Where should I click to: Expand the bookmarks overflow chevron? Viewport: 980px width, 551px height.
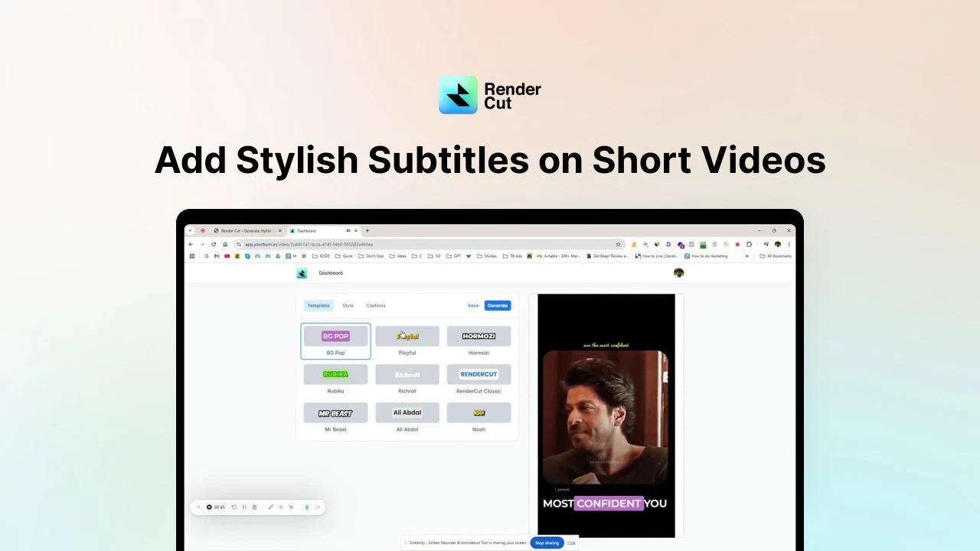747,256
